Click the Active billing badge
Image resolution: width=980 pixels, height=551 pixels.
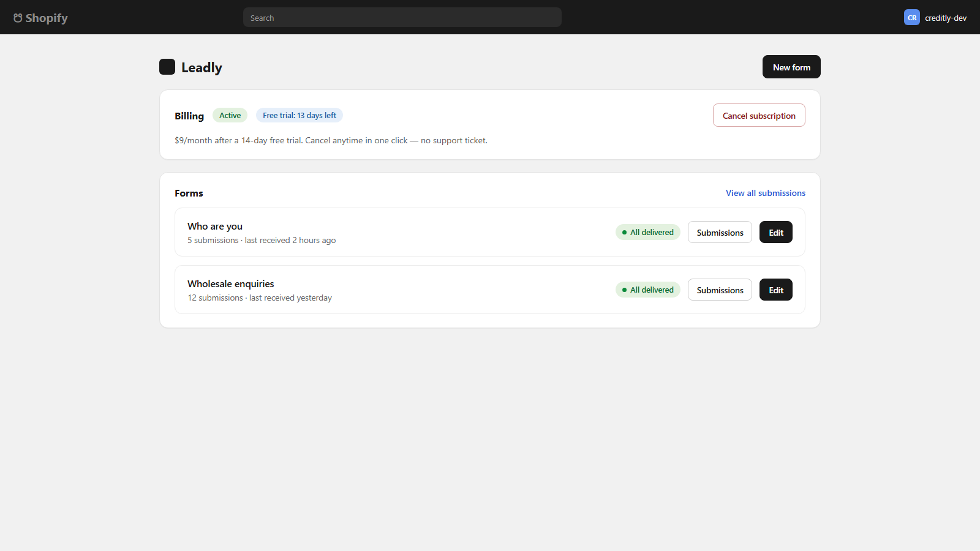coord(230,115)
